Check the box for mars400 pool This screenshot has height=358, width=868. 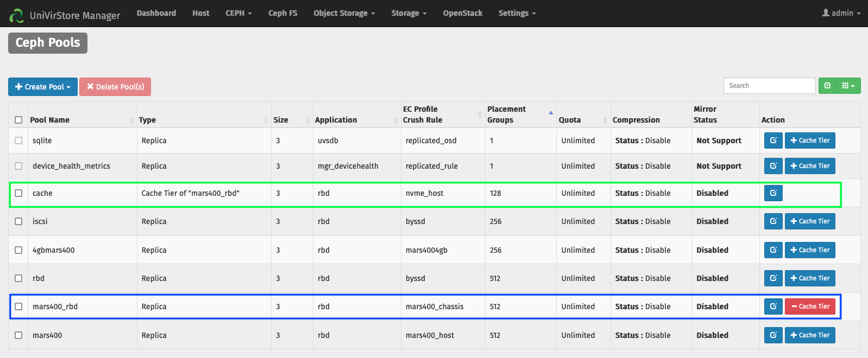point(18,335)
